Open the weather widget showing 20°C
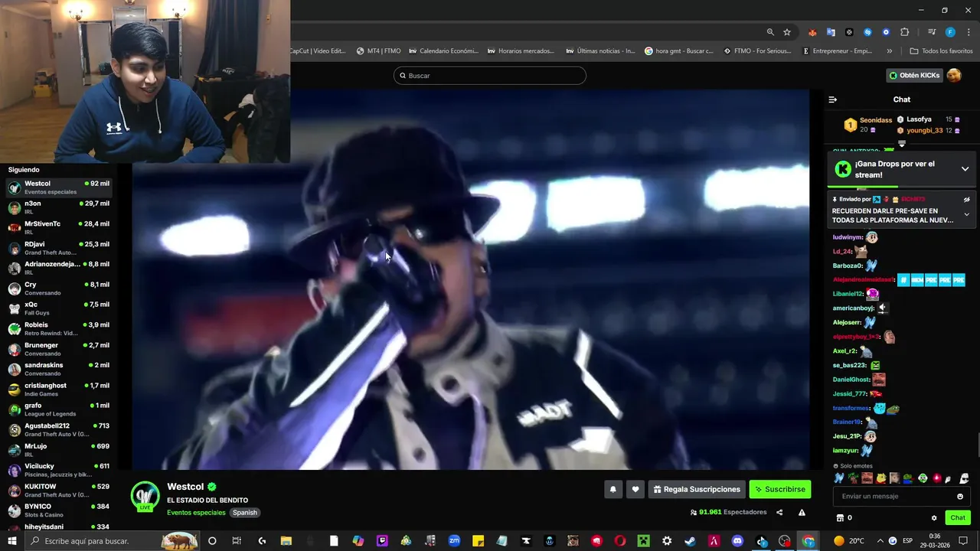The width and height of the screenshot is (980, 551). coord(849,541)
